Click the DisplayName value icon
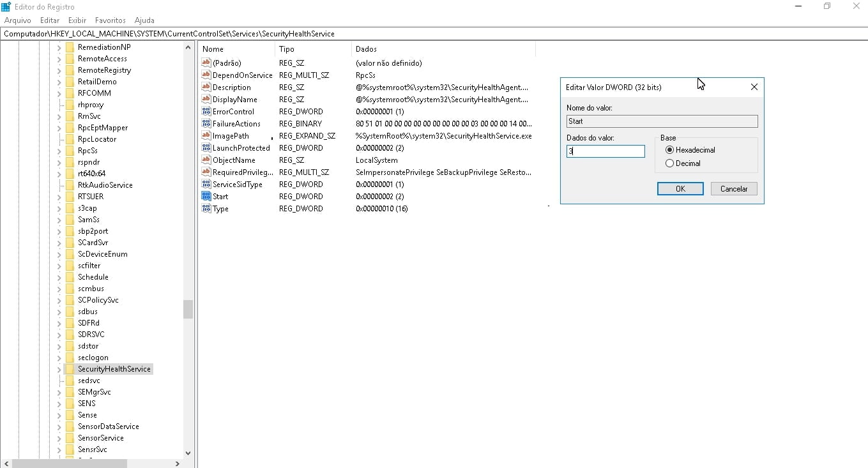The image size is (868, 468). click(x=206, y=99)
